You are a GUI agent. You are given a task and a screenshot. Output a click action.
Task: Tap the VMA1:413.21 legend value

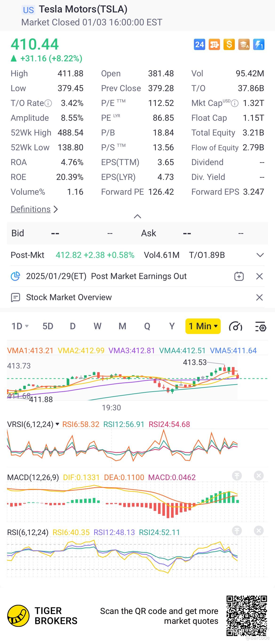tap(30, 350)
